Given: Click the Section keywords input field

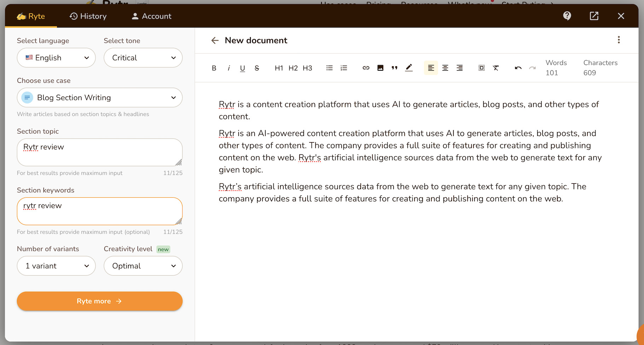Looking at the screenshot, I should pos(99,211).
